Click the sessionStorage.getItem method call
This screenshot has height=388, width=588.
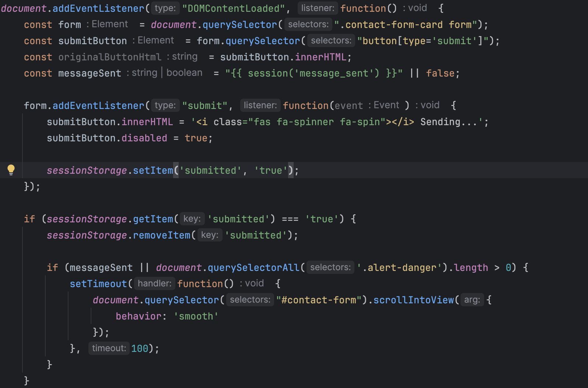pyautogui.click(x=110, y=219)
